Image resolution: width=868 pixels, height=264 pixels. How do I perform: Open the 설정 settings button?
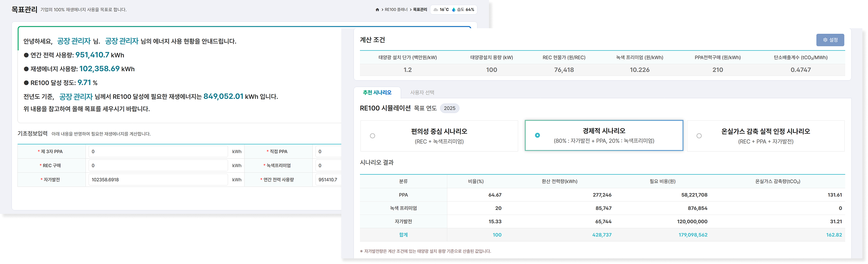click(830, 40)
